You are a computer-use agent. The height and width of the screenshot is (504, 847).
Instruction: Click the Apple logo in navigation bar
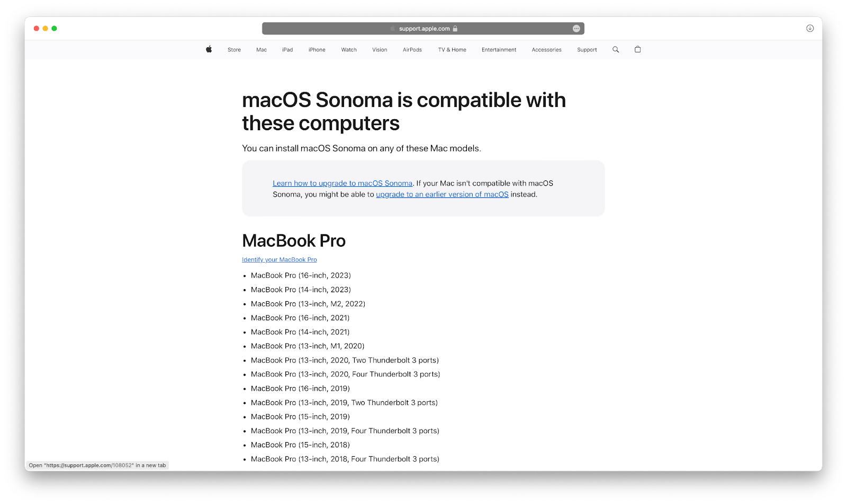pos(209,49)
